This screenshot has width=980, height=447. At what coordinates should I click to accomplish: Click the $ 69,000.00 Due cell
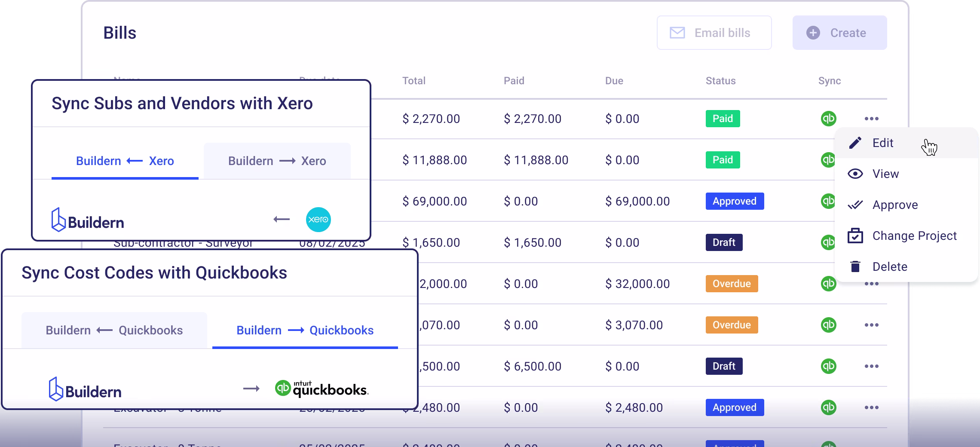637,202
